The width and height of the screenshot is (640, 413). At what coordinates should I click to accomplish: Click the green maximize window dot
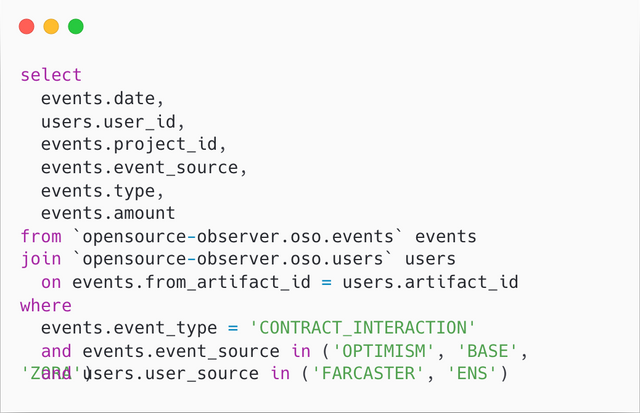tap(76, 27)
